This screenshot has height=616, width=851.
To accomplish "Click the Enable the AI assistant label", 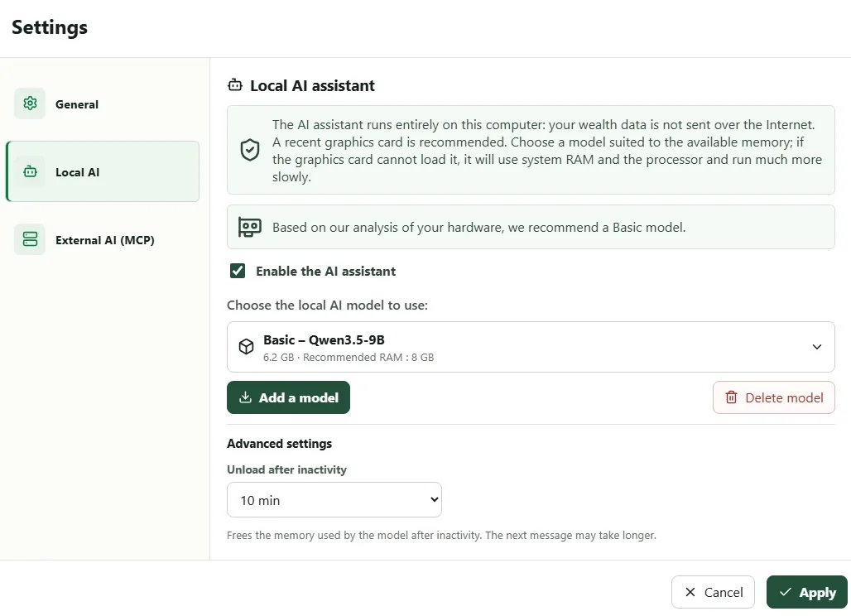I will pyautogui.click(x=325, y=271).
